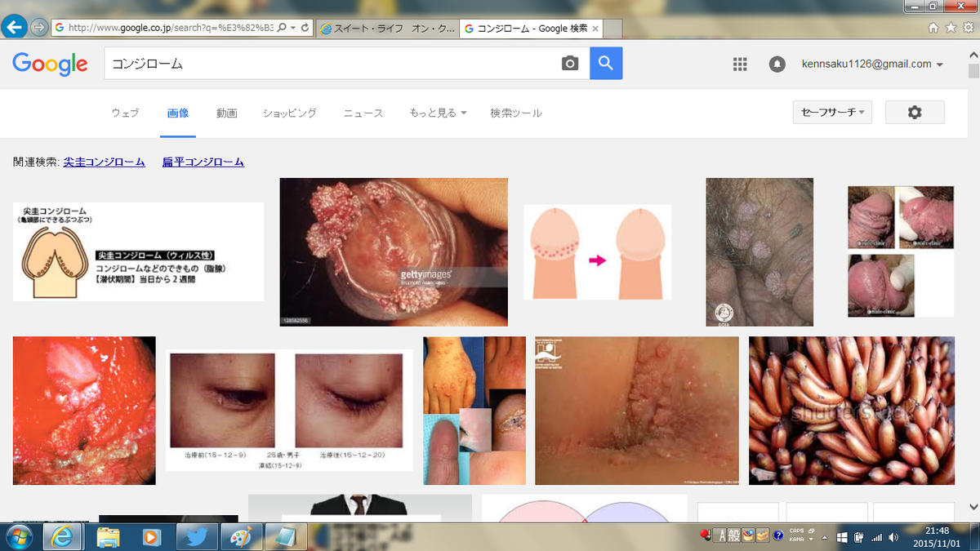Go back with the browser back arrow
Screen dimensions: 980x551
click(x=14, y=27)
